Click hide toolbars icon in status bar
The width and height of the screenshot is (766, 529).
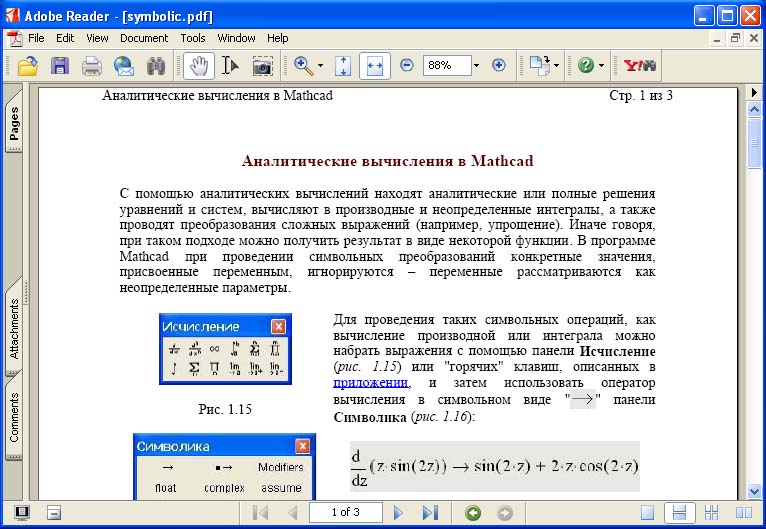point(54,513)
